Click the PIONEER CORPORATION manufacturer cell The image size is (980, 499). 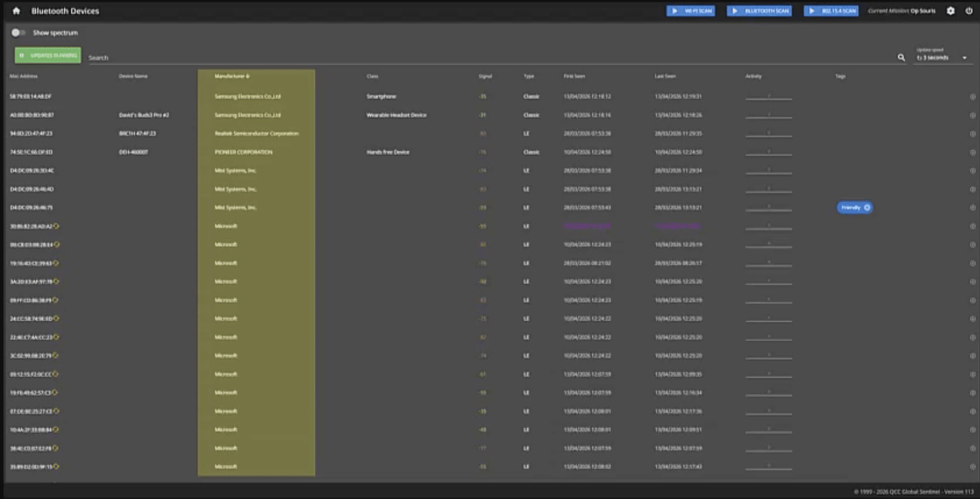(x=244, y=152)
